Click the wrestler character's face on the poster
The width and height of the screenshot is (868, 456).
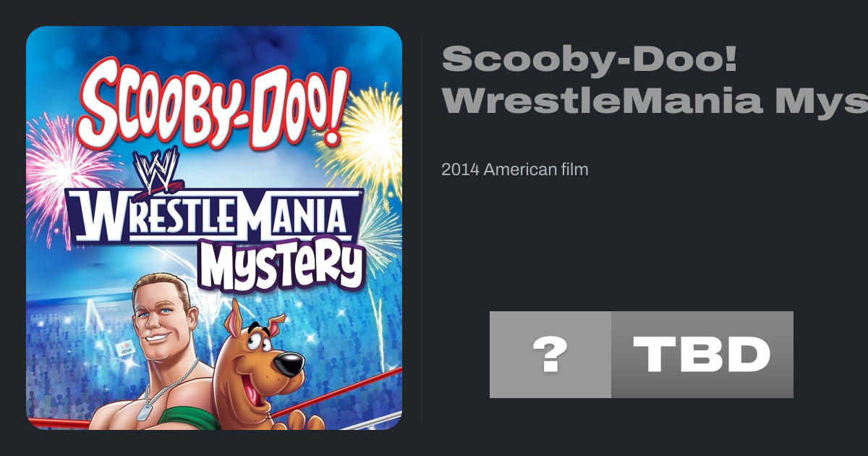point(159,324)
